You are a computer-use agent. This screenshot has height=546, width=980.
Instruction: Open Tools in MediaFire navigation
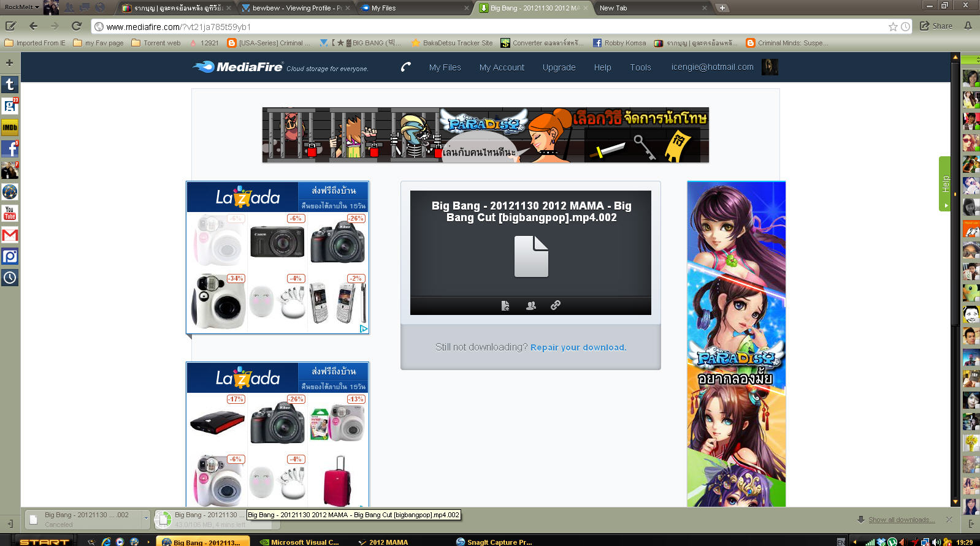(x=640, y=67)
